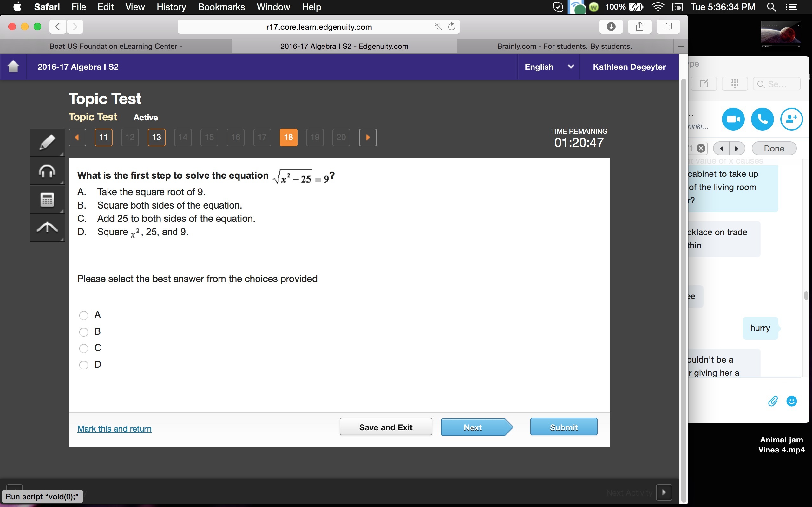Open the headphones audio tool

[47, 171]
